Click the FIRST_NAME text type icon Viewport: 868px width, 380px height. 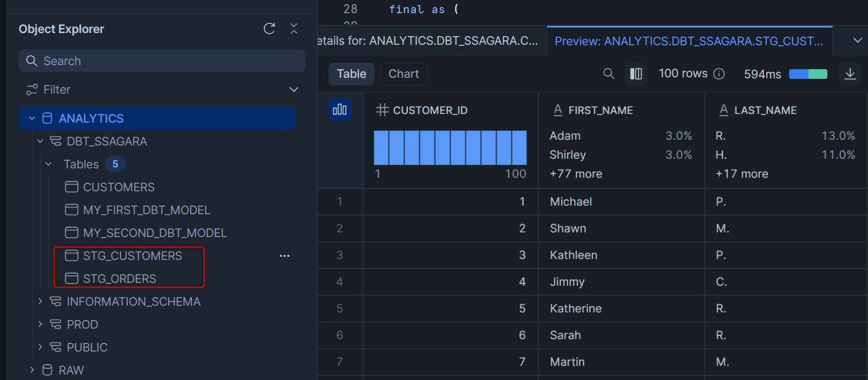point(558,110)
